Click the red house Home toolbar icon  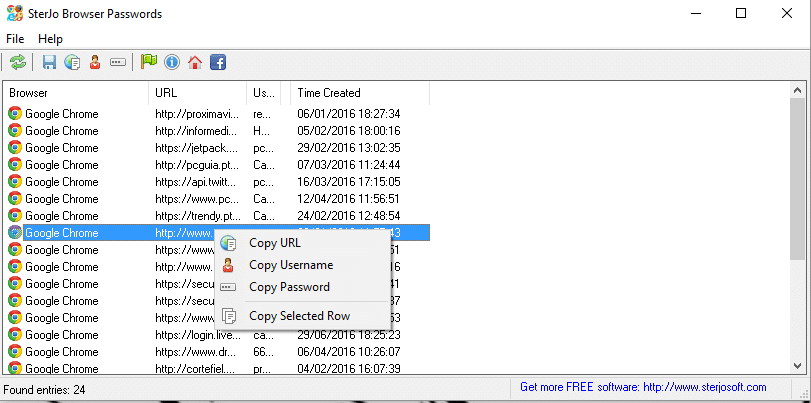(194, 63)
